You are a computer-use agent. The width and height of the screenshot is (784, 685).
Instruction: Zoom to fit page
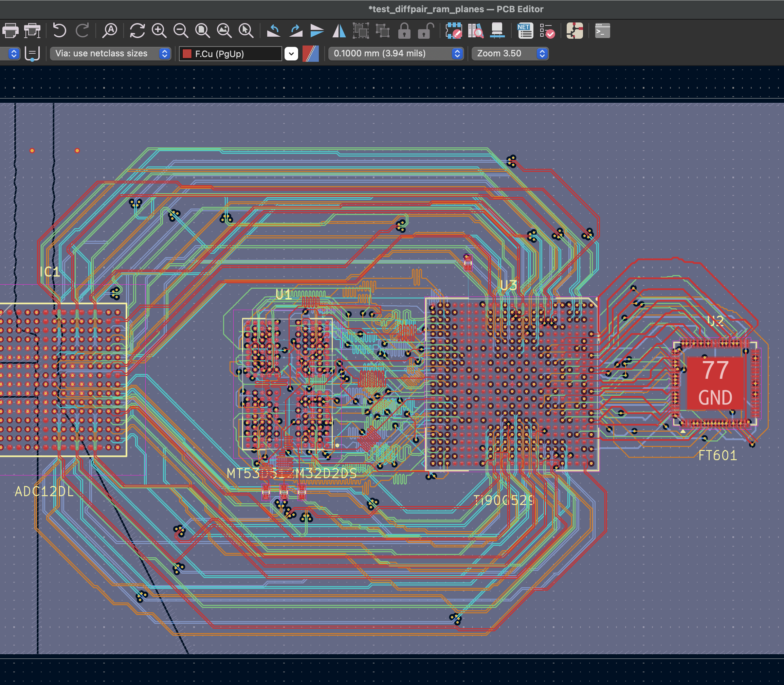pyautogui.click(x=203, y=31)
